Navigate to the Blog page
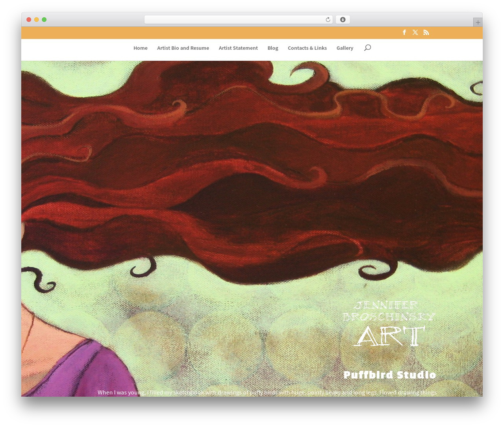 point(273,48)
